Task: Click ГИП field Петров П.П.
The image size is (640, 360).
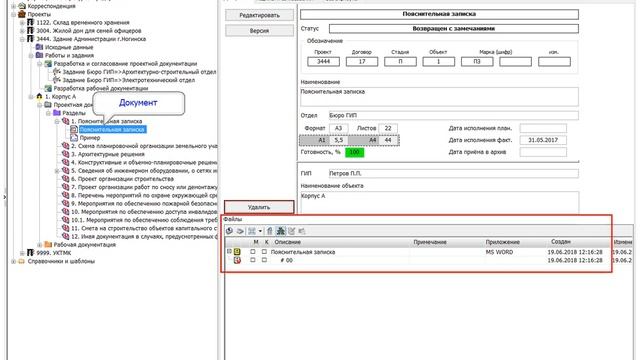Action: click(x=453, y=173)
